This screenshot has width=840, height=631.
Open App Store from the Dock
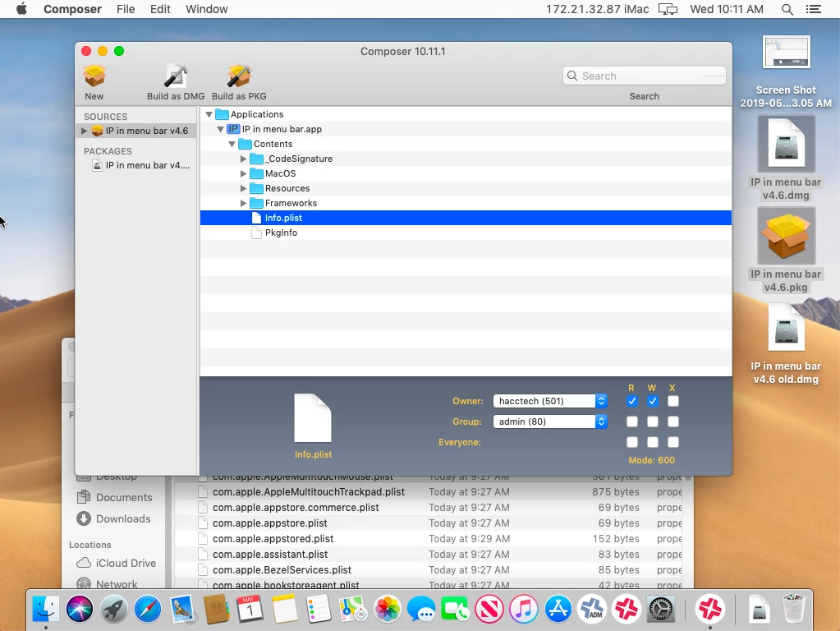pyautogui.click(x=558, y=609)
